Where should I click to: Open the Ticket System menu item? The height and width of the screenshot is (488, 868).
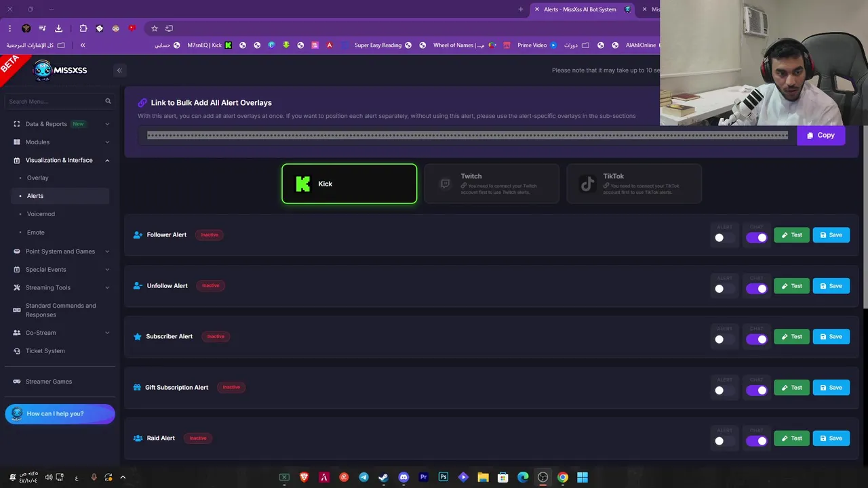click(60, 351)
